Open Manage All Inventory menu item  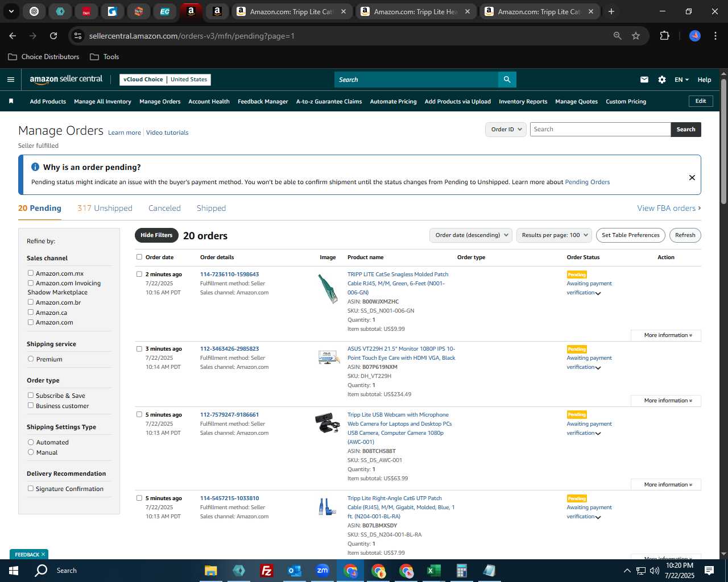point(102,102)
